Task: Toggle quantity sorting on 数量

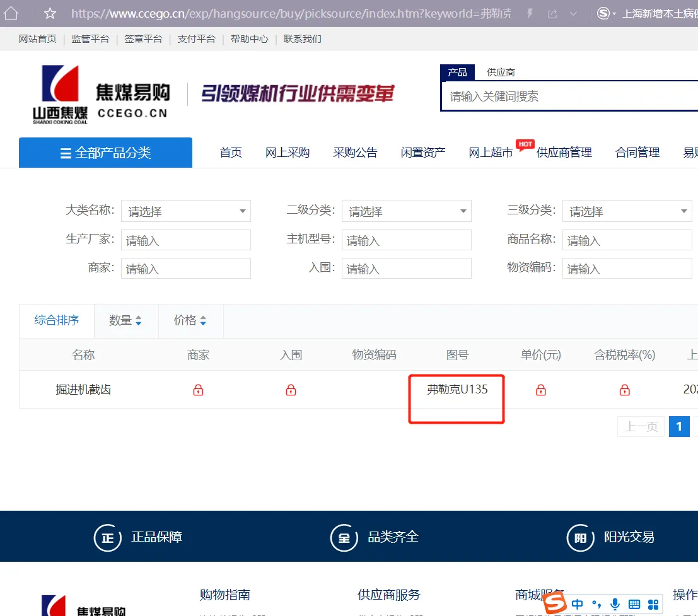Action: [x=125, y=321]
